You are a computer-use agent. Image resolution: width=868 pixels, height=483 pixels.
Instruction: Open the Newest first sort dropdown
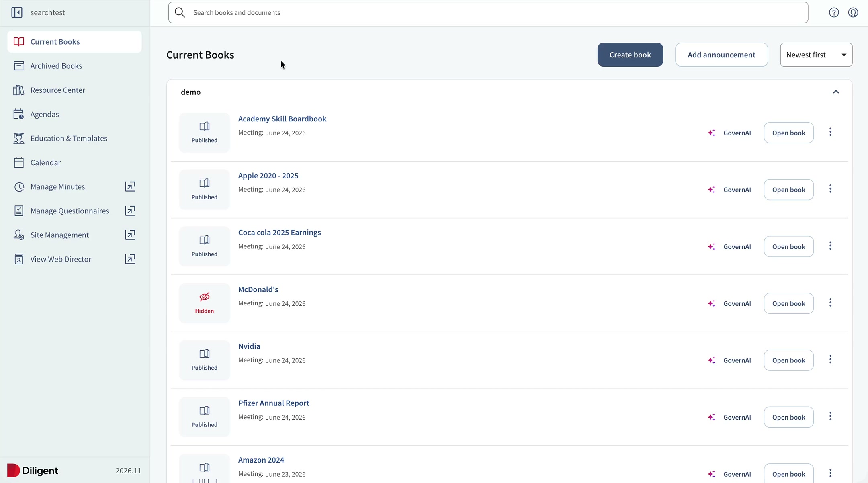(816, 55)
